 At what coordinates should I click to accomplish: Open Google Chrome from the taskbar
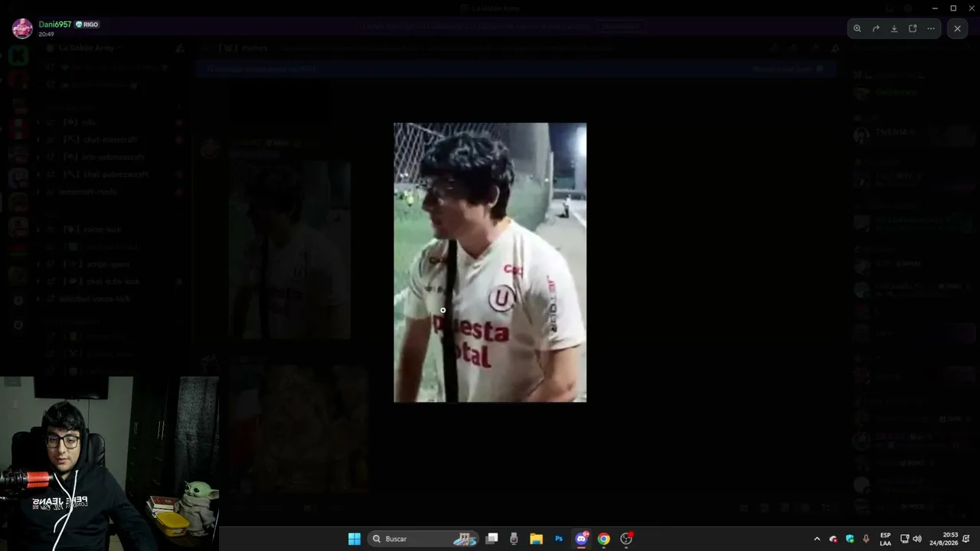point(604,539)
